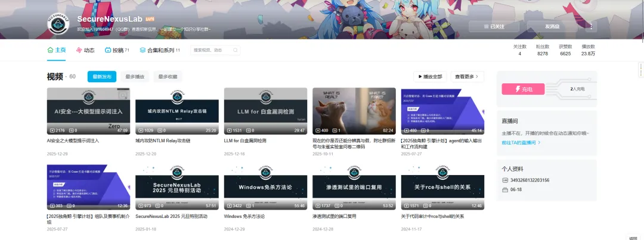Switch to the 动态 tab
The height and width of the screenshot is (240, 644).
point(85,50)
